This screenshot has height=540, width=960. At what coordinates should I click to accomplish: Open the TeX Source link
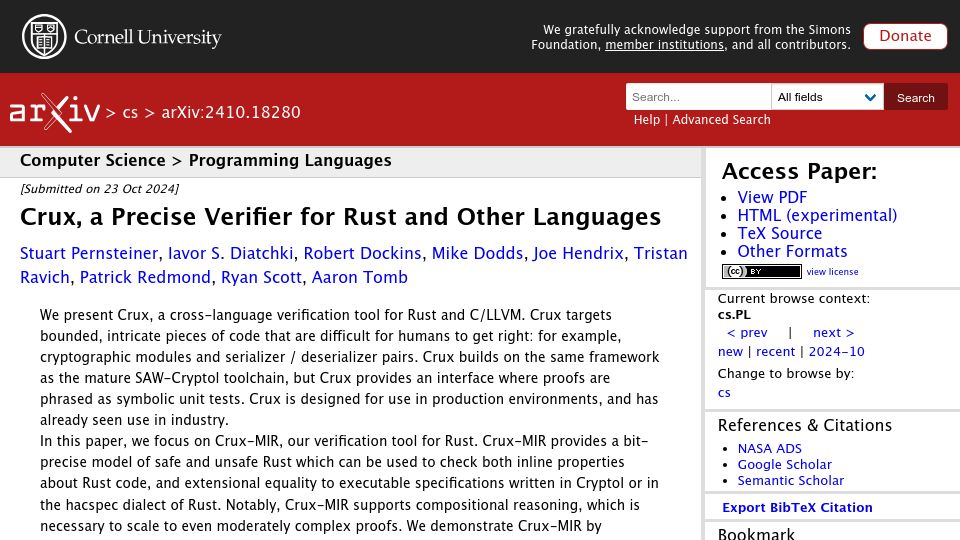pyautogui.click(x=779, y=233)
